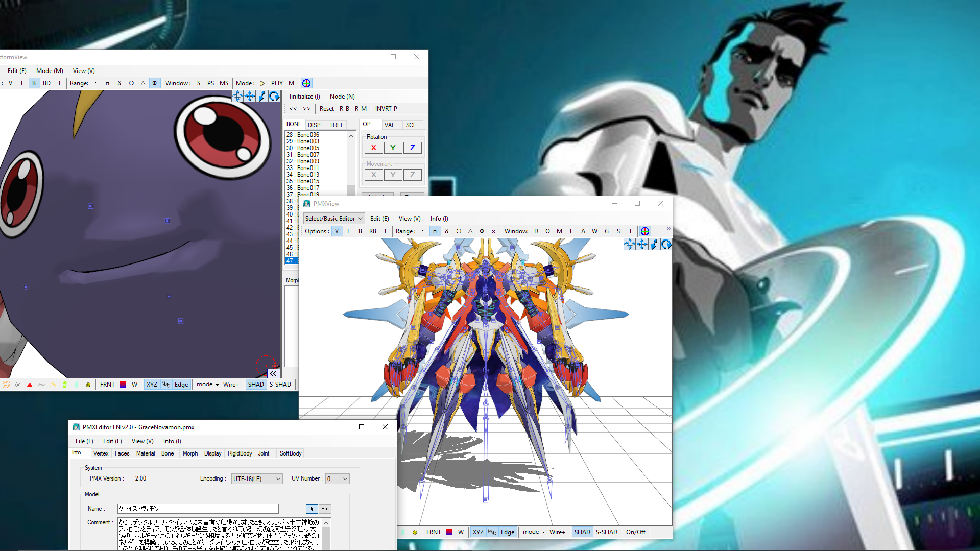Click the red triangle icon in TransformView status bar
Image resolution: width=980 pixels, height=551 pixels.
30,385
